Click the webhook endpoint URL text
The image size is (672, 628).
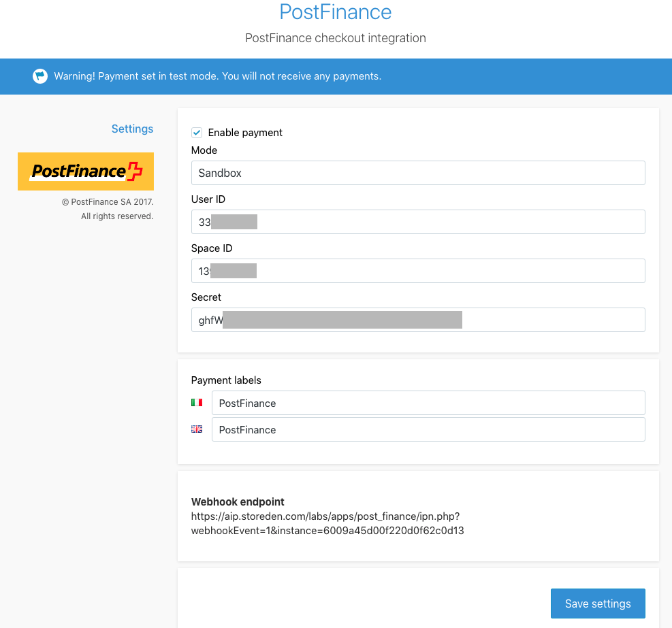tap(327, 524)
